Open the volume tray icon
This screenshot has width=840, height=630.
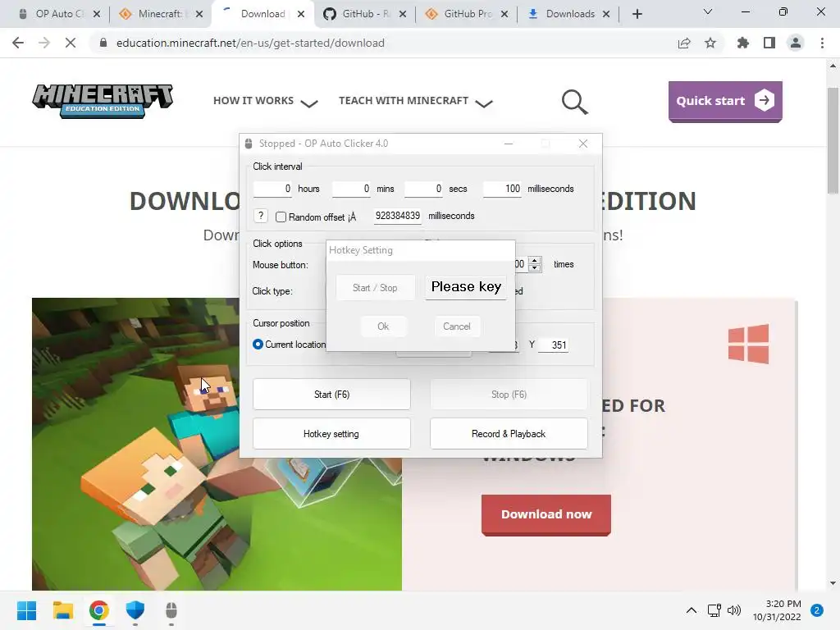pos(734,610)
